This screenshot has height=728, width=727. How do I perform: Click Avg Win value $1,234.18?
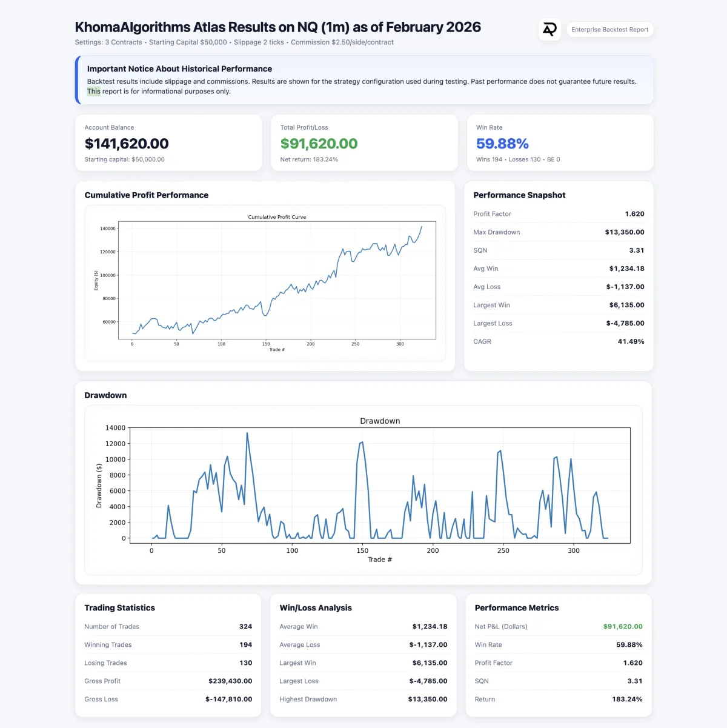[x=627, y=269]
